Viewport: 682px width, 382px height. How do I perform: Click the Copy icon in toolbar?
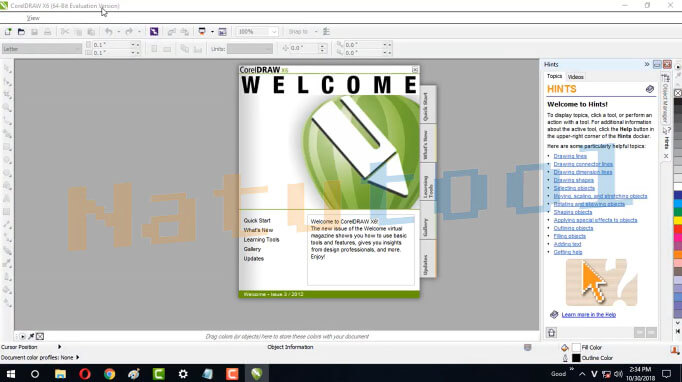click(x=78, y=32)
